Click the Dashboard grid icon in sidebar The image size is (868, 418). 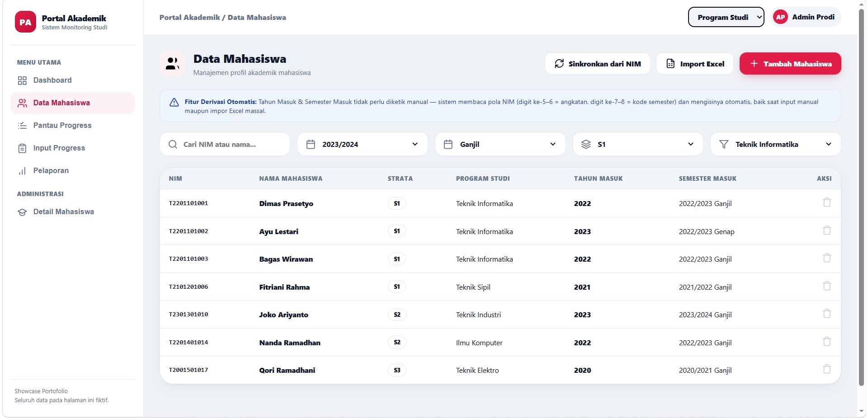[22, 80]
